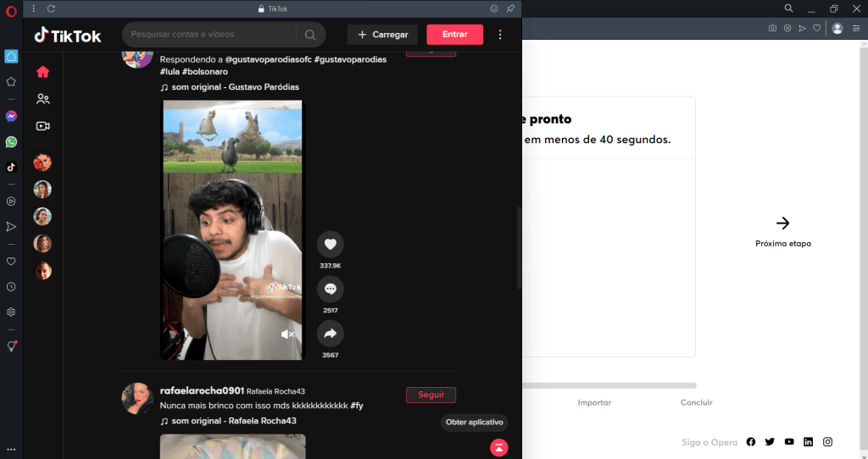This screenshot has width=868, height=459.
Task: Click the Carregar upload button
Action: [382, 34]
